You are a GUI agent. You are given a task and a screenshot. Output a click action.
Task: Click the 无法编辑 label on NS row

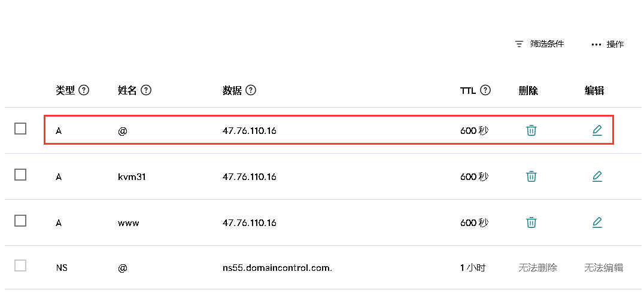[604, 268]
